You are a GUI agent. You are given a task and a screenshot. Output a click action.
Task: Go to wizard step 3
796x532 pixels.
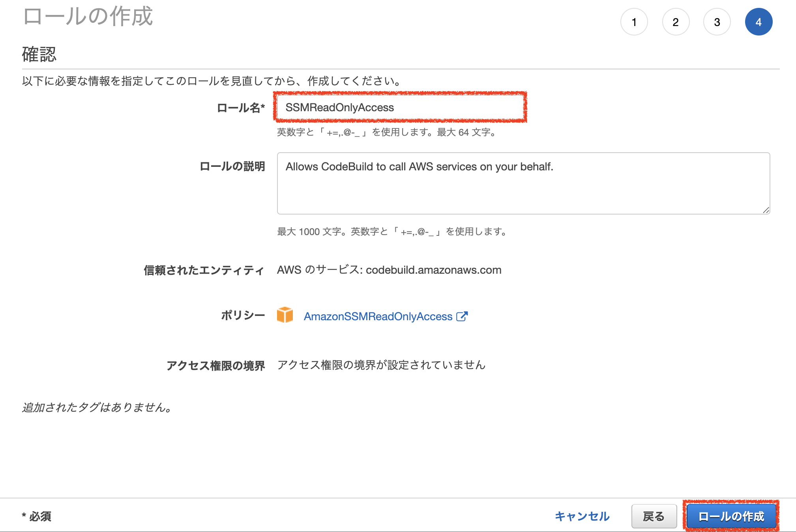717,22
